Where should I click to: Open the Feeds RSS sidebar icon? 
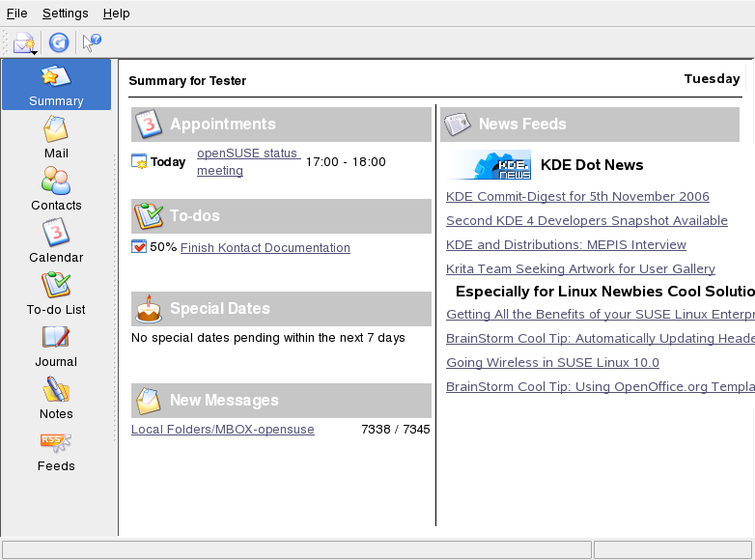(x=56, y=450)
